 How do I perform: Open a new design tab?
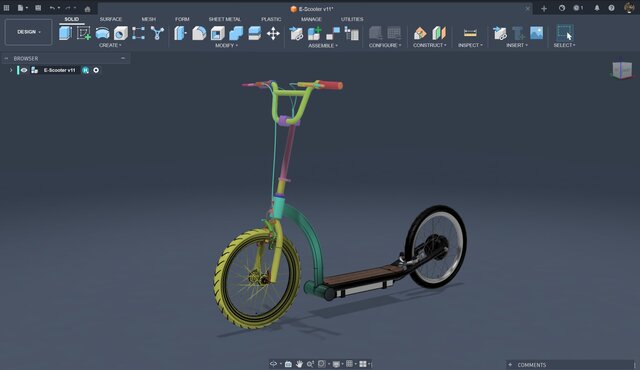coord(544,8)
